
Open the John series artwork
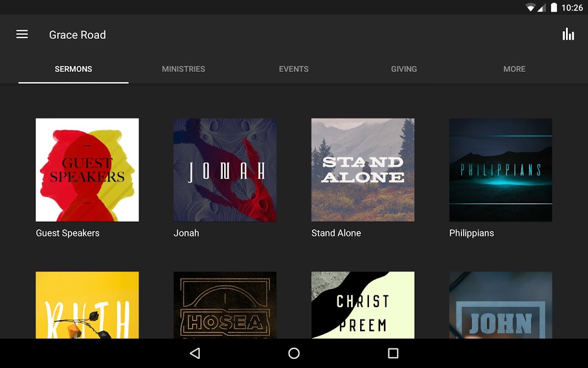(x=501, y=305)
